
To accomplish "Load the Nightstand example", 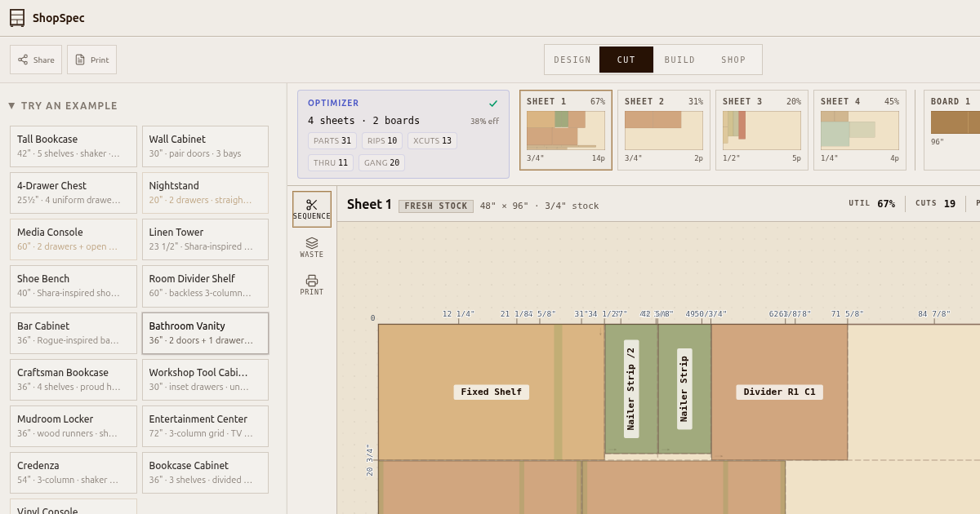I will 205,193.
